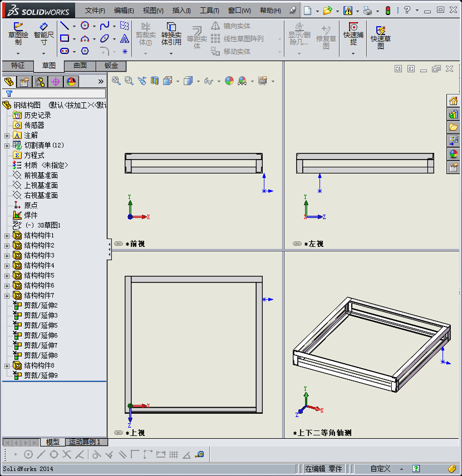This screenshot has height=476, width=462.
Task: Select the Centerpoint Arc tool
Action: (85, 38)
